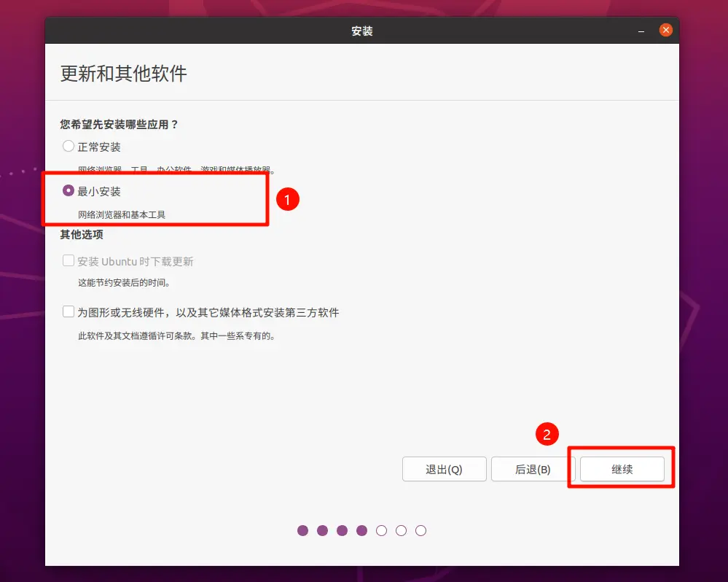Enable 为图形或无线硬件 third-party software checkbox

coord(69,311)
